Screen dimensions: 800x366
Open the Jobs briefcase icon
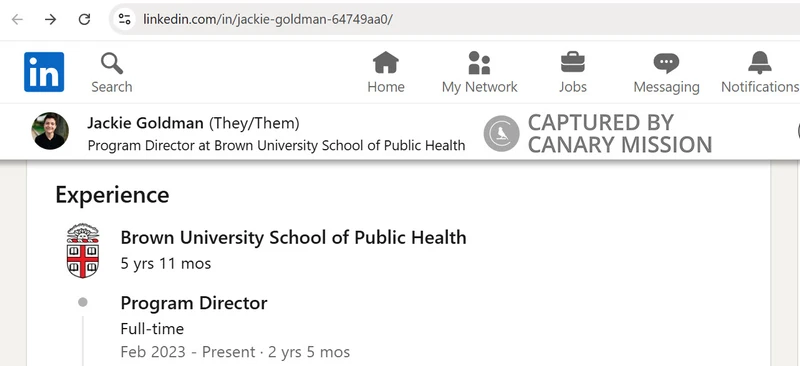click(572, 63)
